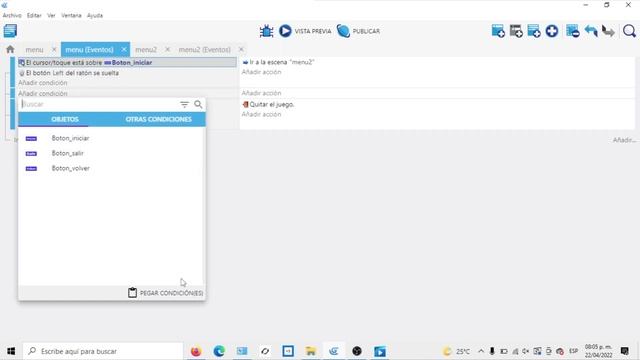Screen dimensions: 640x360
Task: Open the Ventana menu
Action: [x=71, y=15]
